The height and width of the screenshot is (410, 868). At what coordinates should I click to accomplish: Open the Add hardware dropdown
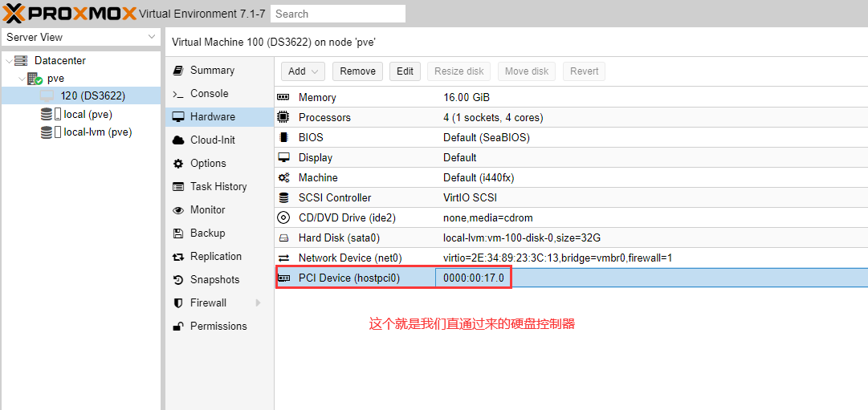304,71
